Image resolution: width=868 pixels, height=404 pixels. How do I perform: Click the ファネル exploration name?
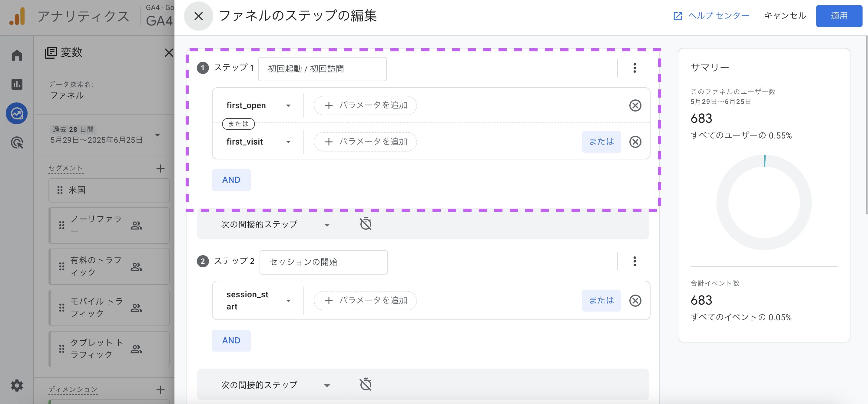67,95
